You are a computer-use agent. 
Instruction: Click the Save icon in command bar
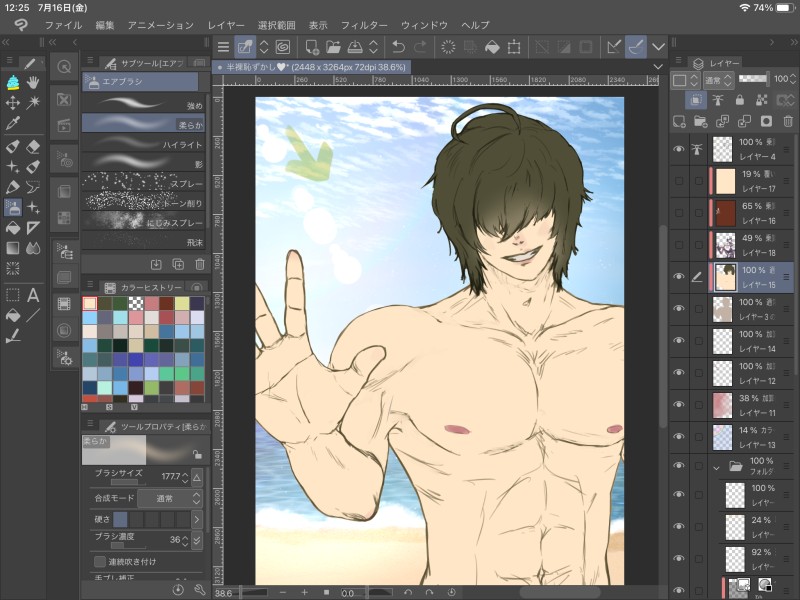pyautogui.click(x=355, y=47)
